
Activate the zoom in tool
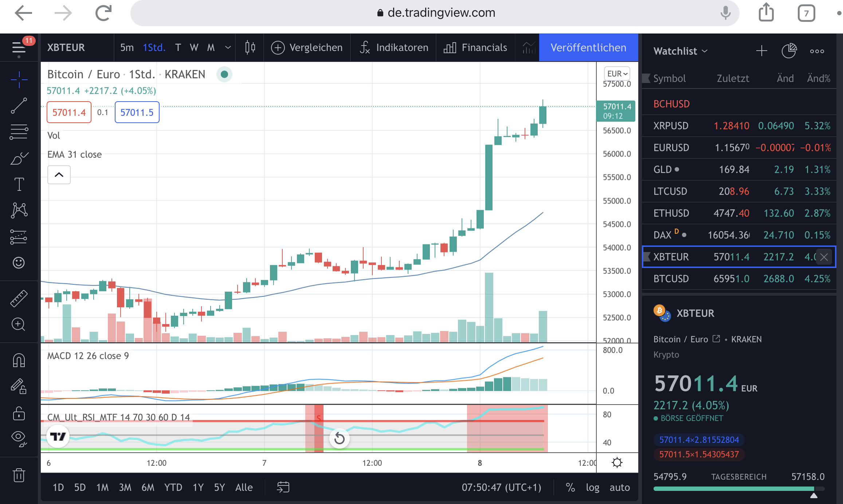19,324
